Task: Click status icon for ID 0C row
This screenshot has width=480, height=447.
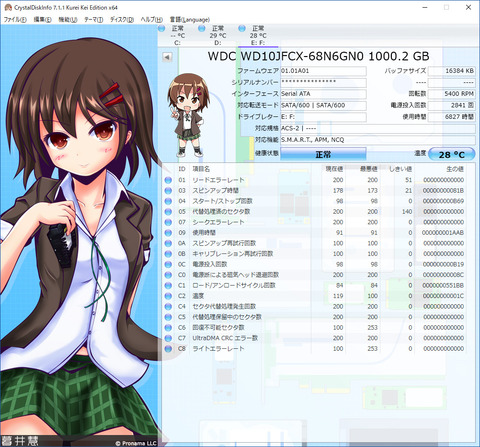Action: [x=168, y=264]
